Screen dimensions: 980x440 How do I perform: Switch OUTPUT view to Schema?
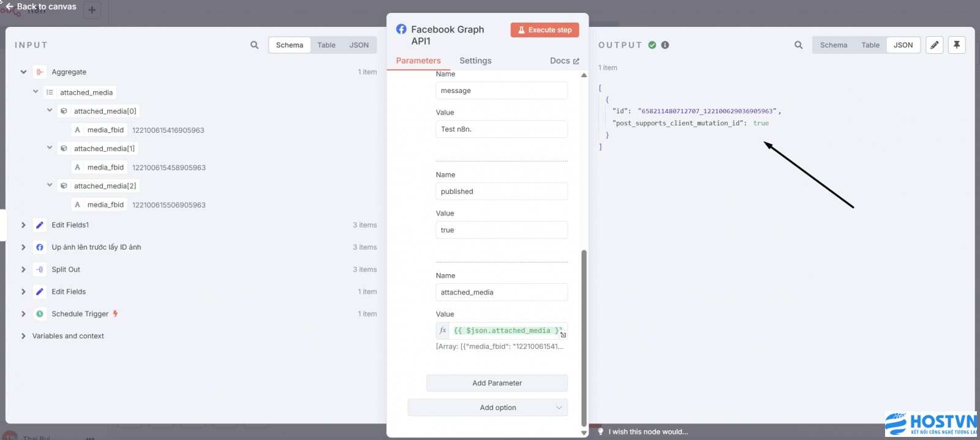[834, 45]
